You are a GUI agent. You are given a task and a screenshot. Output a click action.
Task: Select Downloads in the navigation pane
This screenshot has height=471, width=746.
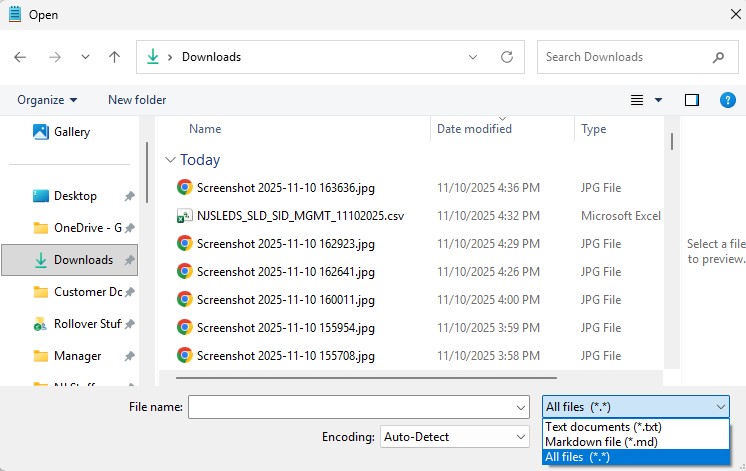pos(69,260)
